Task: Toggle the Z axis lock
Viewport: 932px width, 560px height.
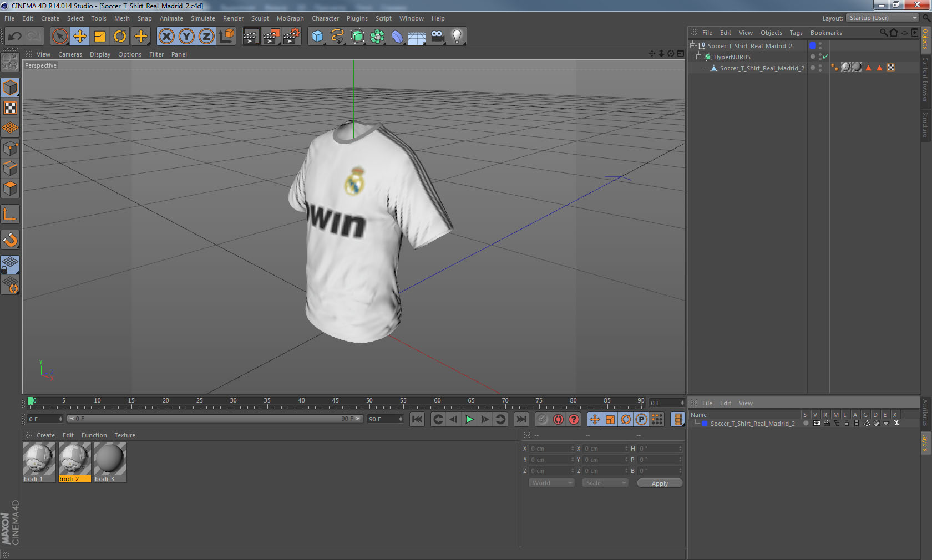Action: coord(206,37)
